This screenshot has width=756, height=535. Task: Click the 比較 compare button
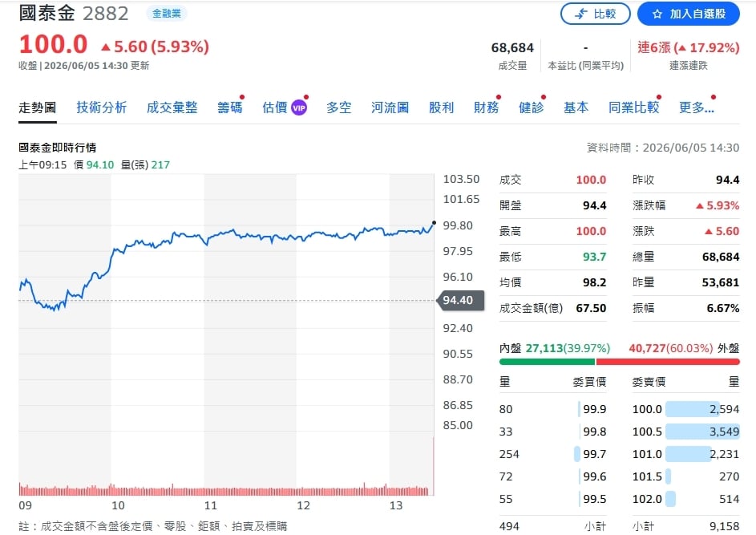[x=595, y=14]
